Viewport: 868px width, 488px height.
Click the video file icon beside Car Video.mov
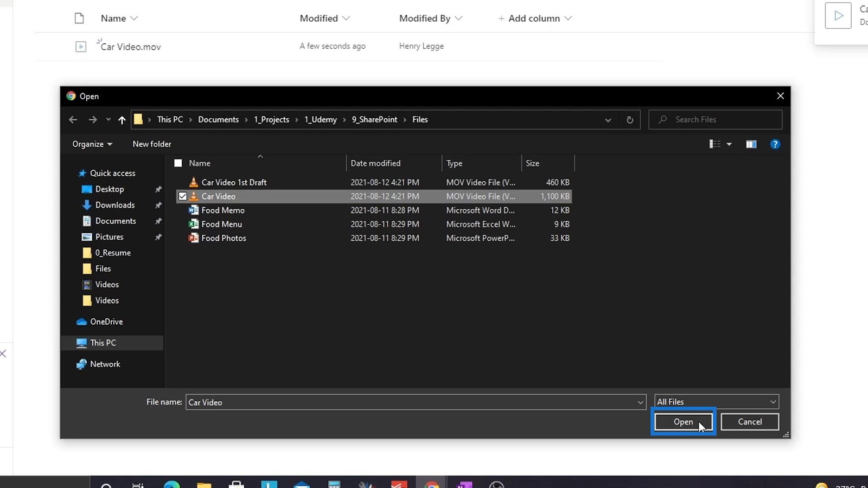click(81, 47)
